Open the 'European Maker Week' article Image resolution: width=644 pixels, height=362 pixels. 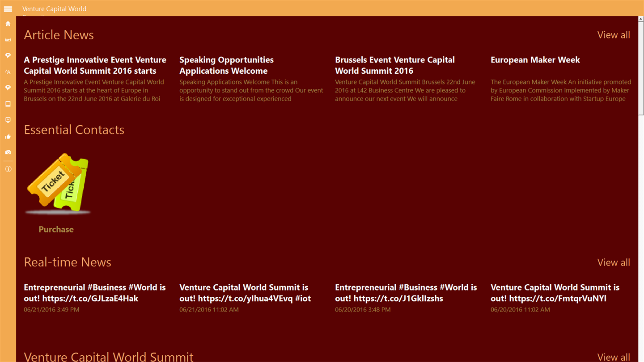535,60
